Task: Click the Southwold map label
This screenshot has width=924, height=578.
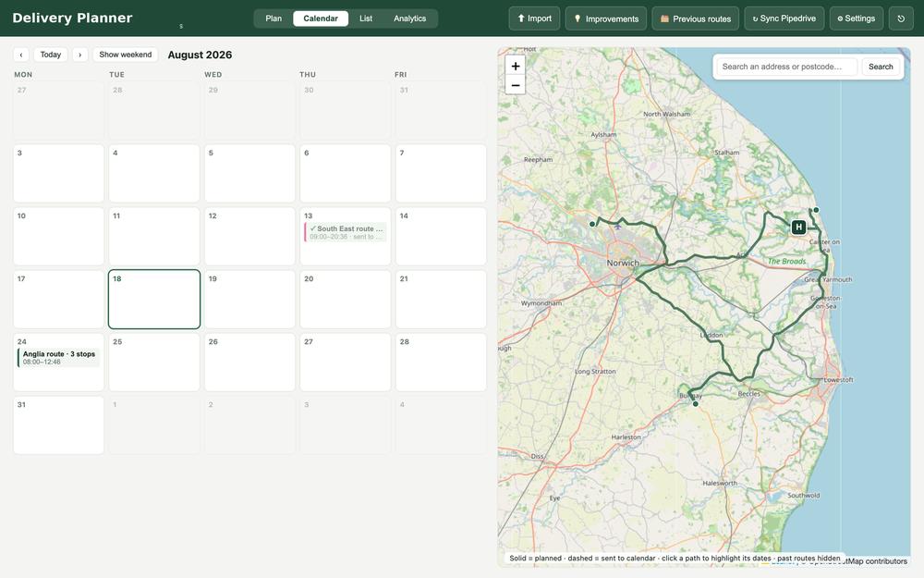Action: click(803, 496)
